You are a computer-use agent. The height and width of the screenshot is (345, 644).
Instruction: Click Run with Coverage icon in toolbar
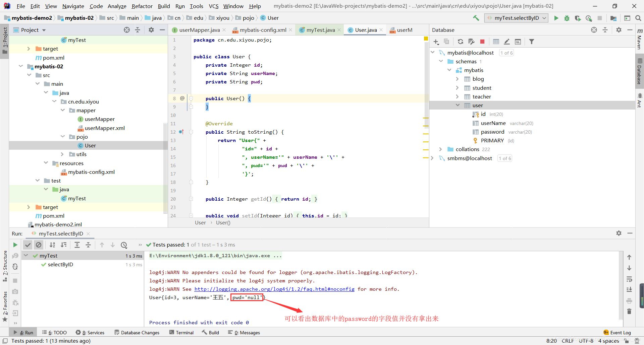[578, 18]
